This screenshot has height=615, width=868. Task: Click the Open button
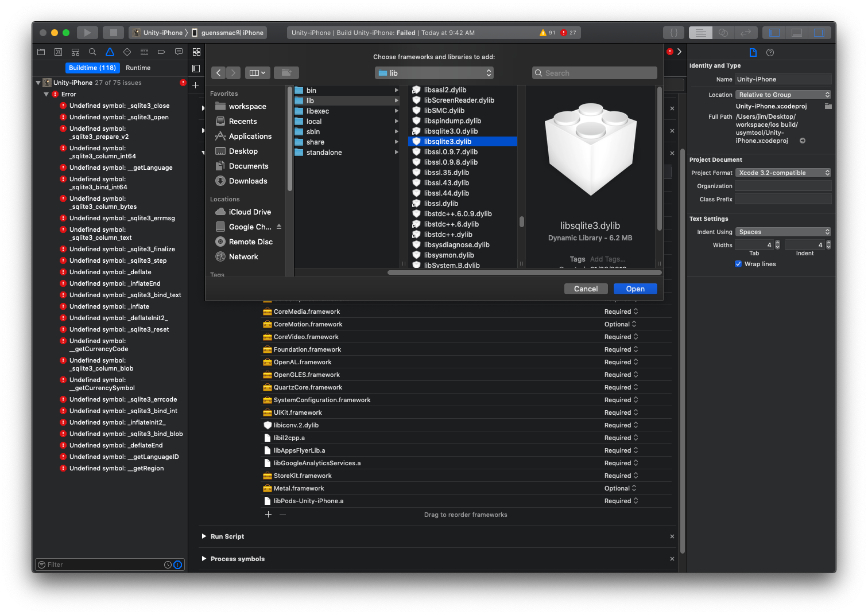[635, 289]
